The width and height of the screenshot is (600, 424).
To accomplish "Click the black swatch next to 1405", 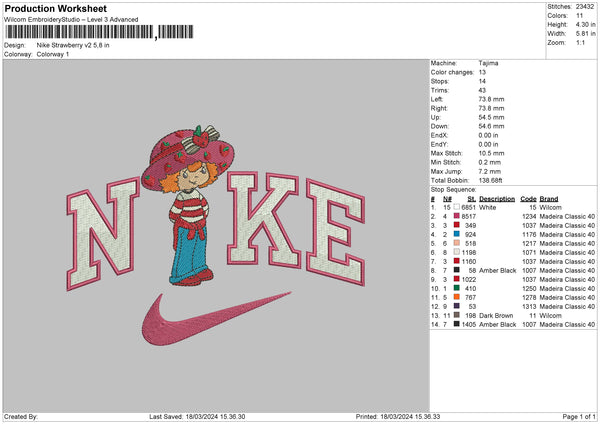I will pos(457,324).
